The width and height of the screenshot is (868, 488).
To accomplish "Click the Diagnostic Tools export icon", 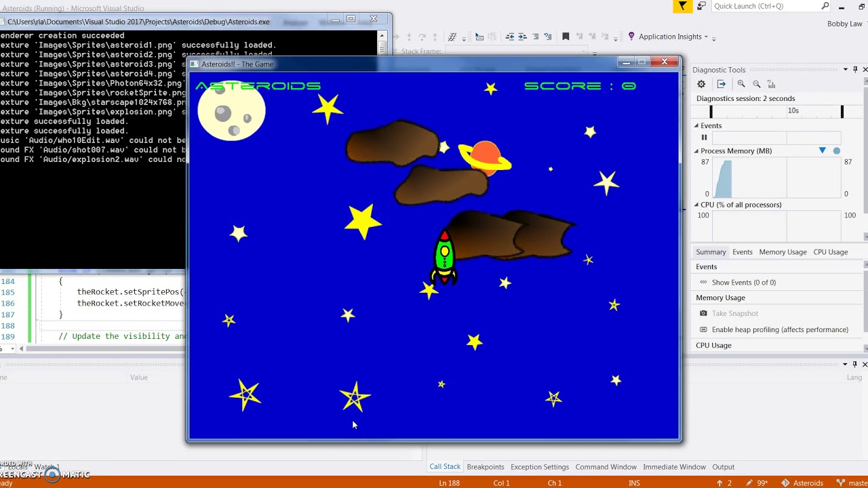I will point(721,84).
